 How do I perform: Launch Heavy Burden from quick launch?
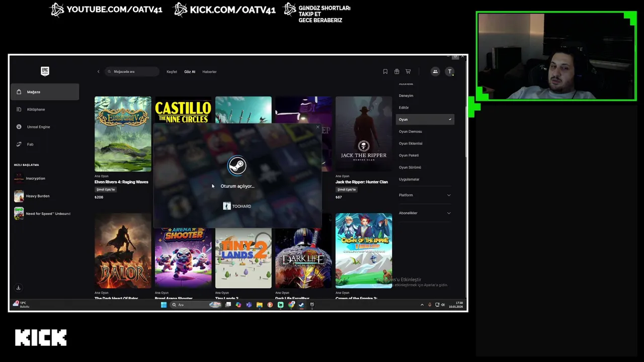(x=32, y=196)
